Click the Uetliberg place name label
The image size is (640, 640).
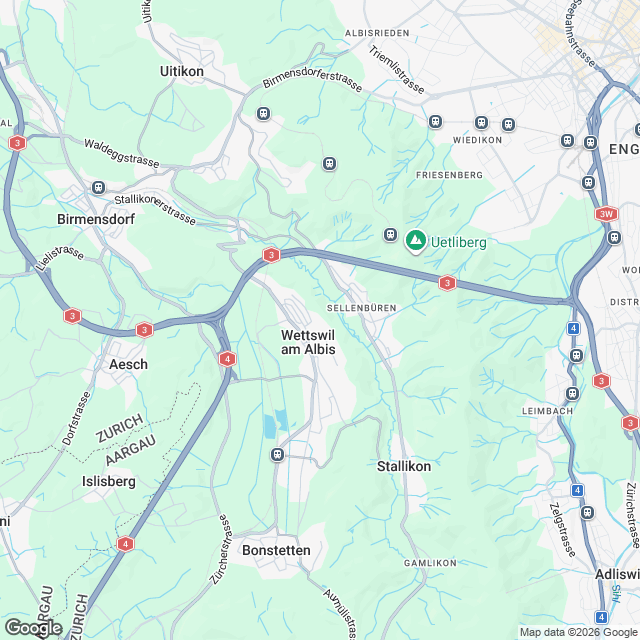pos(458,242)
